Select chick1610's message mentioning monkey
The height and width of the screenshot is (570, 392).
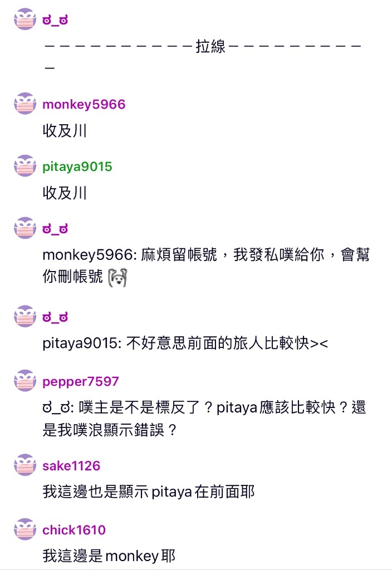[109, 556]
